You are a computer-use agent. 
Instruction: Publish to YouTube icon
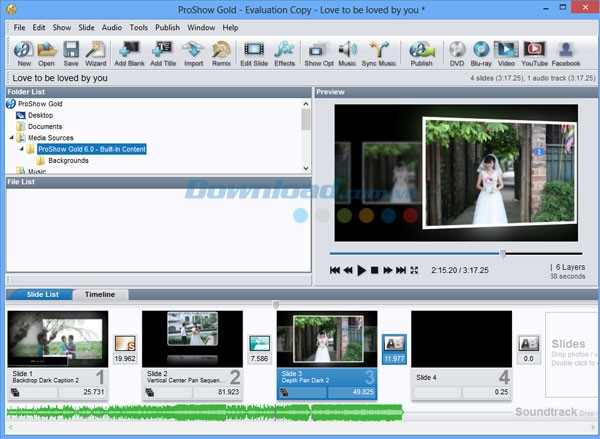(x=533, y=53)
